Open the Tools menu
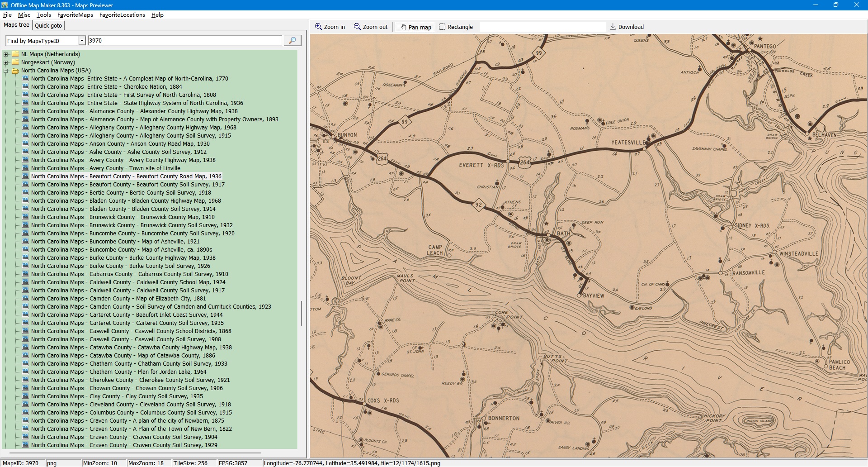Image resolution: width=868 pixels, height=467 pixels. [43, 15]
